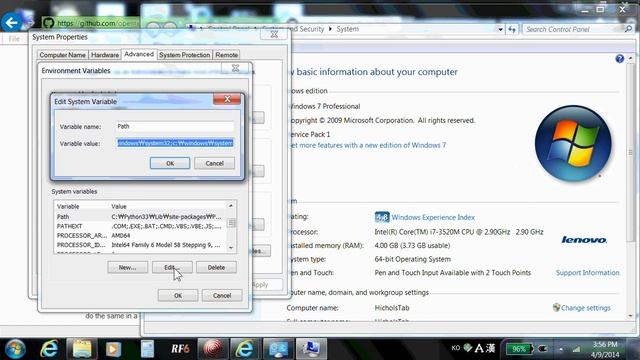Click the shield icon beside Change settings

[556, 307]
